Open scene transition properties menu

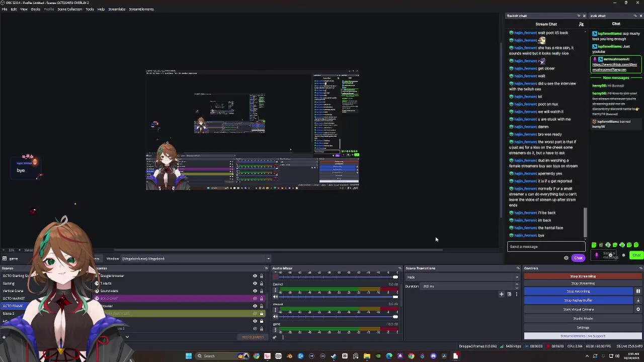click(x=516, y=294)
